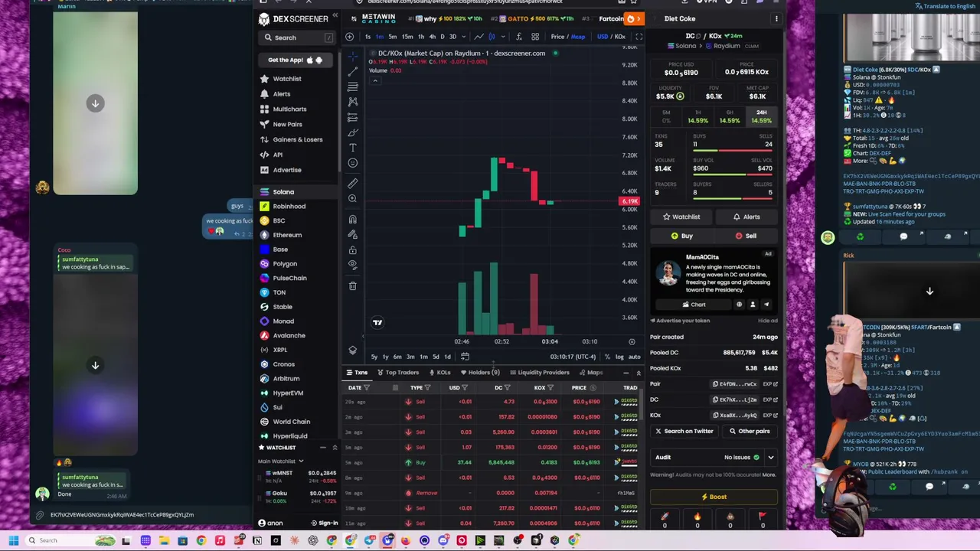Image resolution: width=980 pixels, height=551 pixels.
Task: Click the green Buy button
Action: click(681, 236)
